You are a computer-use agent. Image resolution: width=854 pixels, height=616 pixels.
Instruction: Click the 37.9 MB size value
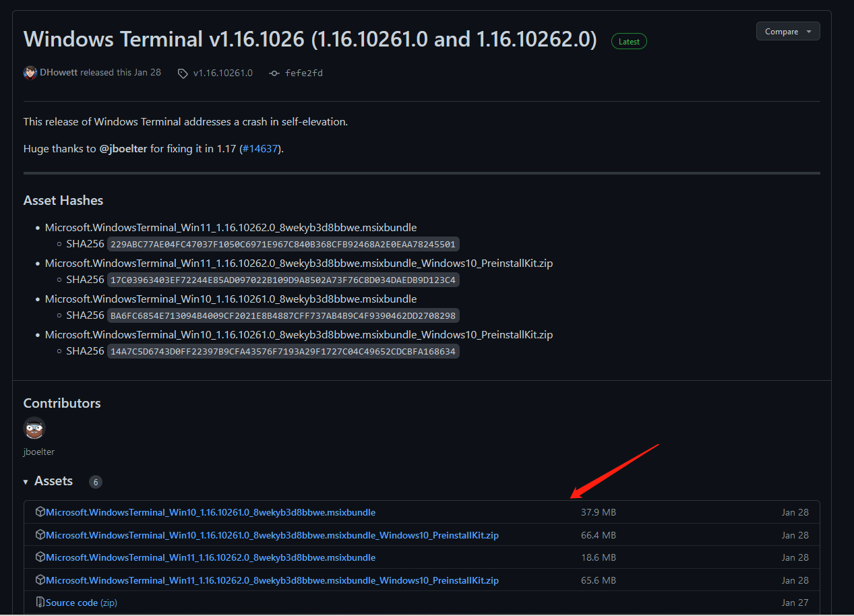(599, 512)
